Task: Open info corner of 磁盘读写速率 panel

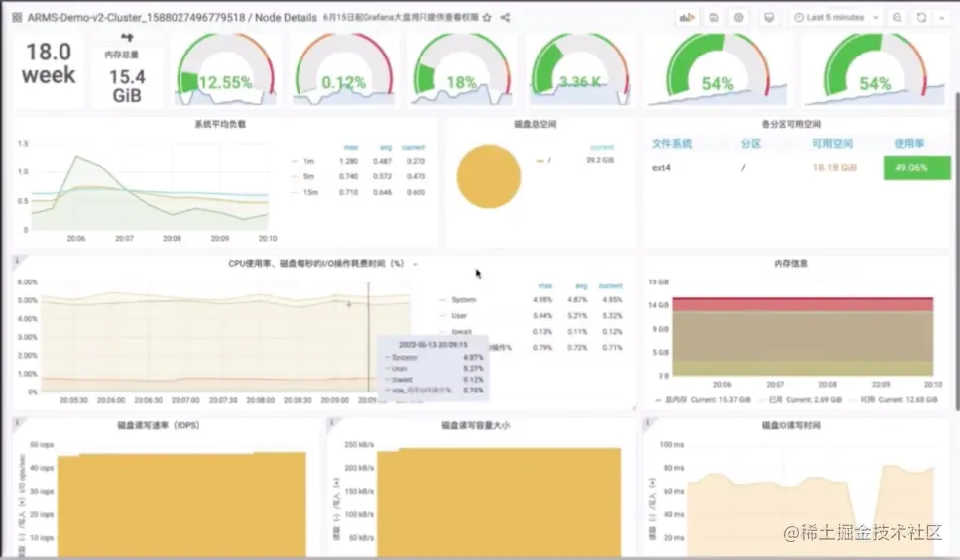Action: [17, 422]
